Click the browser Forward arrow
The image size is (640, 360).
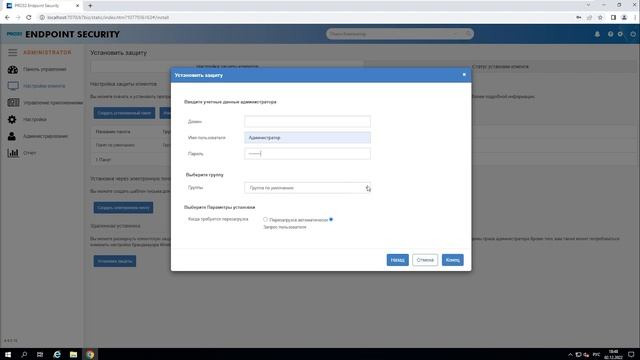click(x=18, y=18)
